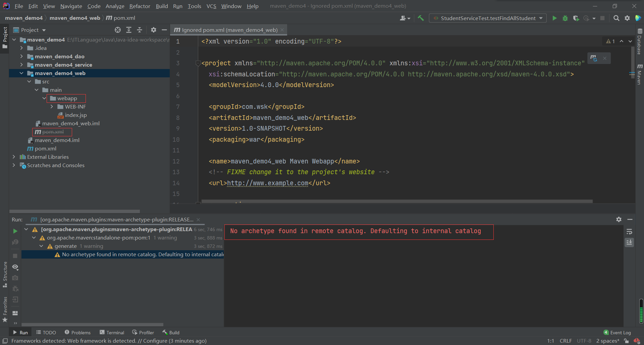Run StudentServiceTest with the green play icon
The image size is (644, 345).
[554, 18]
